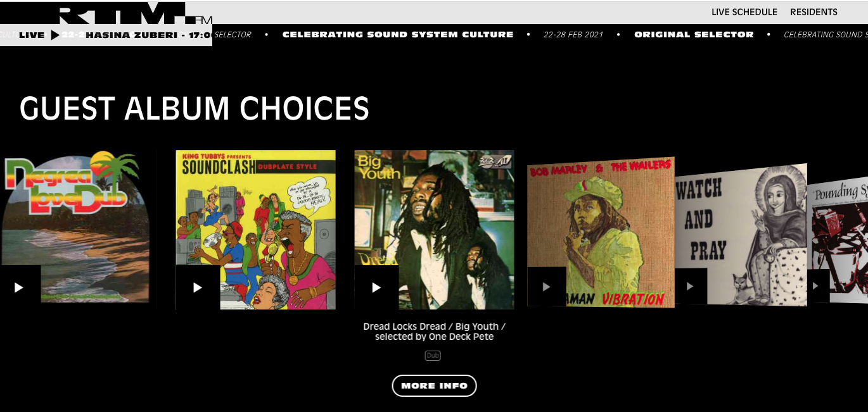Start the live stream play icon
The image size is (868, 412).
55,35
